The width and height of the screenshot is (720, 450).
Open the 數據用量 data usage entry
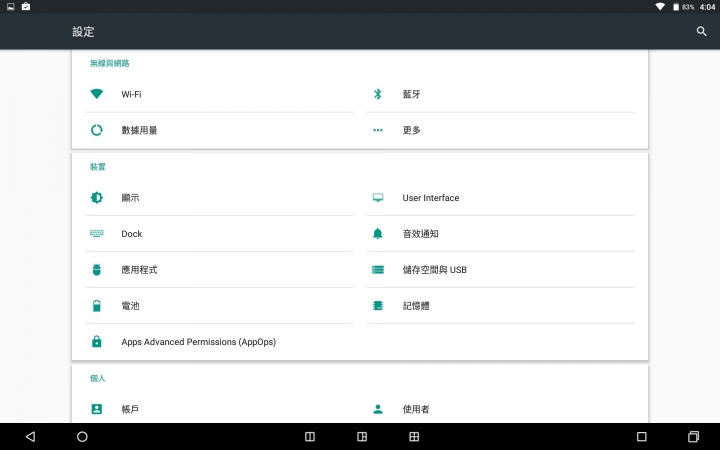219,130
